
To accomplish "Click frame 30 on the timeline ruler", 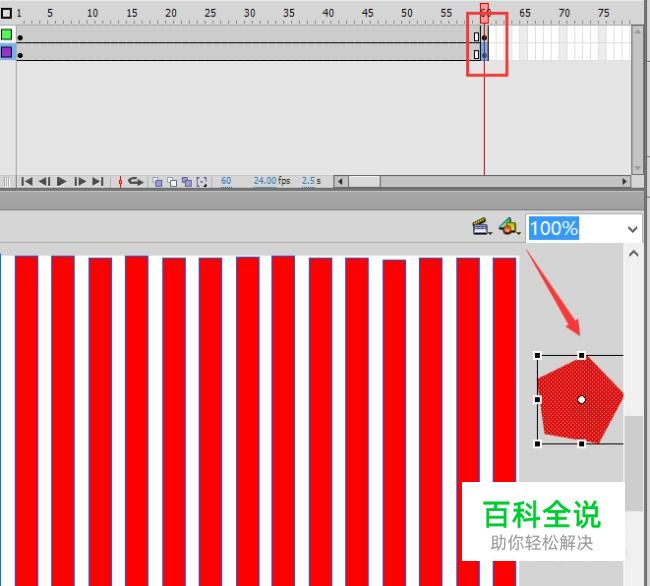I will pos(249,13).
